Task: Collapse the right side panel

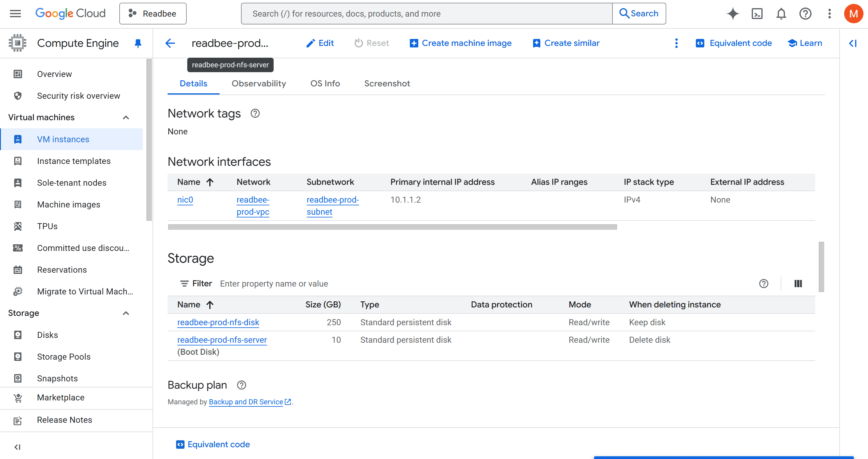Action: tap(853, 43)
